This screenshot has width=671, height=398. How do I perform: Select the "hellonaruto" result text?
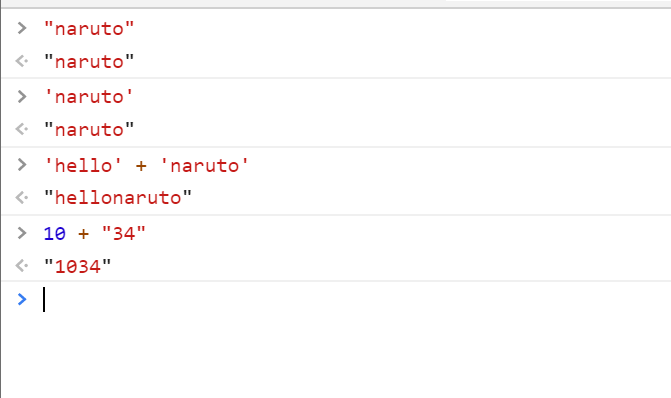click(x=118, y=198)
